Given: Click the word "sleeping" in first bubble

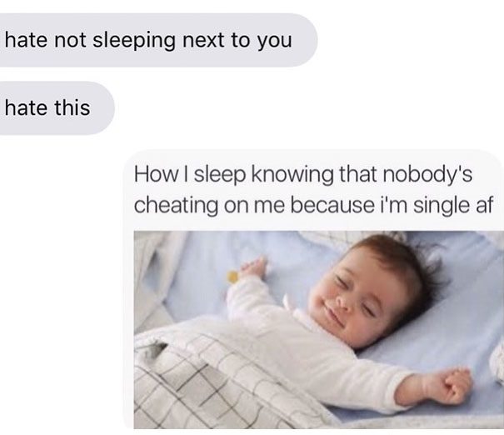Looking at the screenshot, I should (134, 41).
